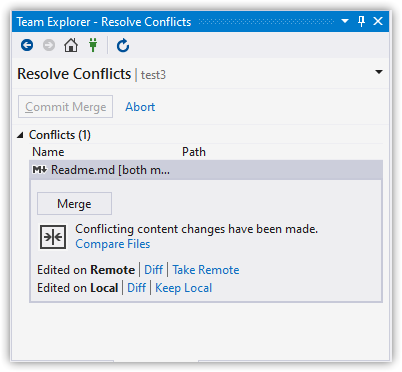Screen dimensions: 402x372
Task: Choose Keep Local
Action: click(184, 288)
